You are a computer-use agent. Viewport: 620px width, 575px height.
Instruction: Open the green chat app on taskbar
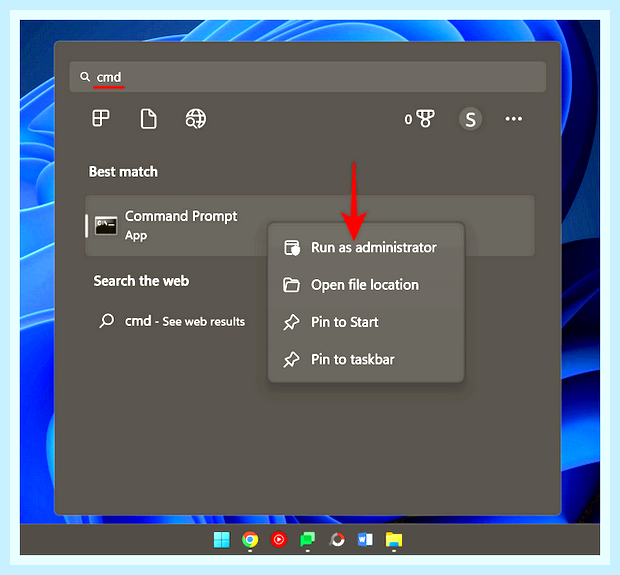[x=308, y=539]
